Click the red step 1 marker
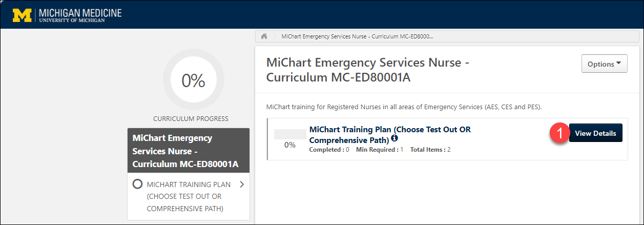644x225 pixels. click(x=559, y=133)
